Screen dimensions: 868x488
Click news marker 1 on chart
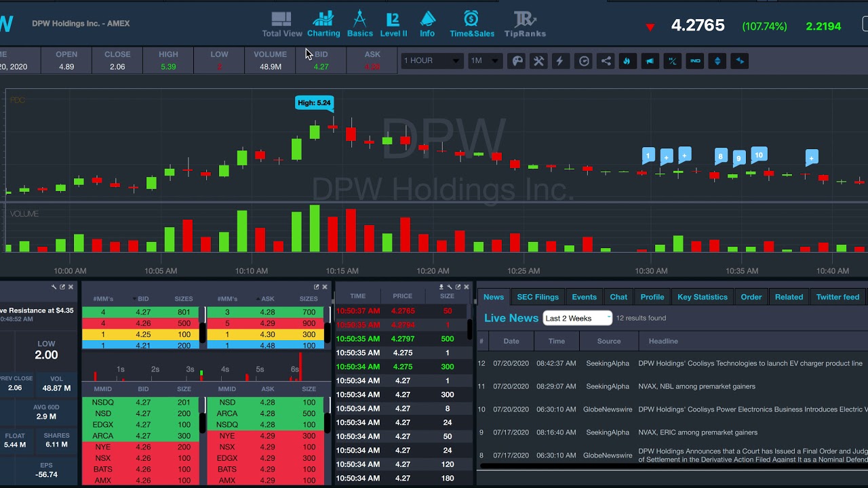pyautogui.click(x=648, y=156)
